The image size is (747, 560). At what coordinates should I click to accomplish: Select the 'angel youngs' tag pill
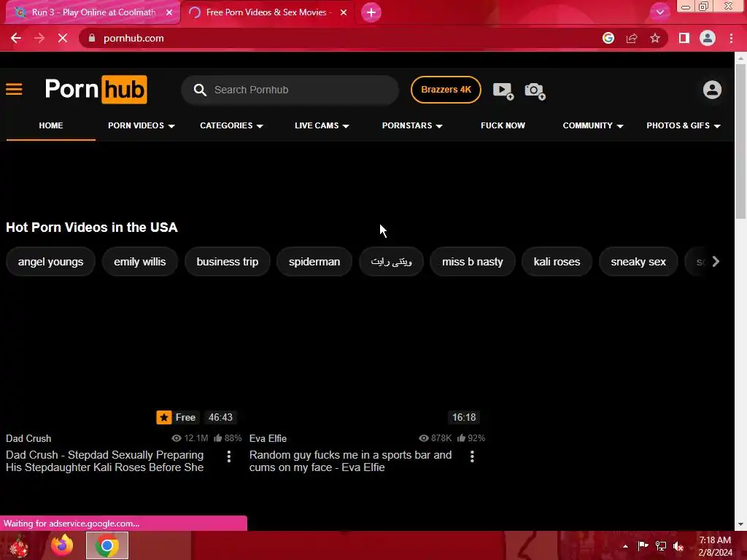tap(50, 262)
